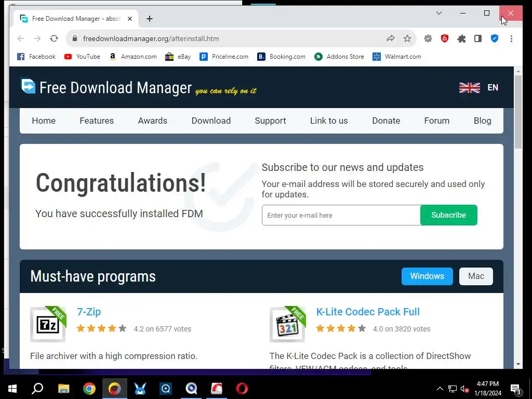Click the 7-Zip star rating

coord(101,328)
